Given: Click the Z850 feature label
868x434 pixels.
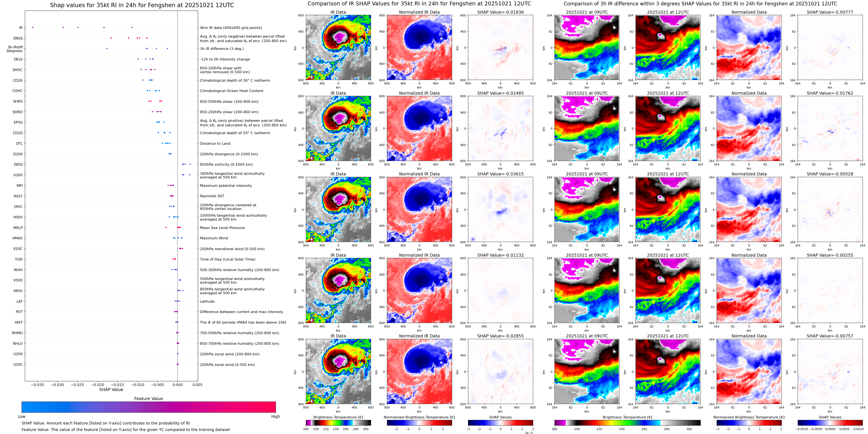Looking at the screenshot, I should (x=18, y=165).
